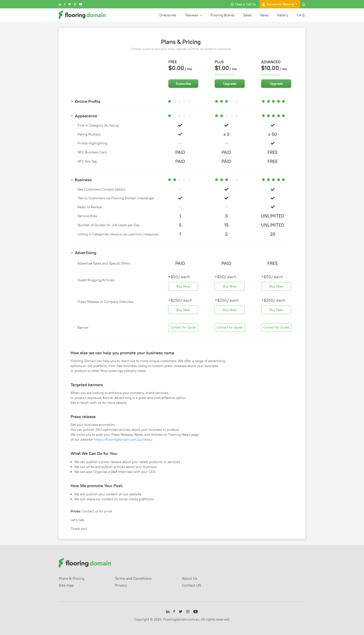Click the 'See Customers Contact Details' row label

pyautogui.click(x=101, y=189)
